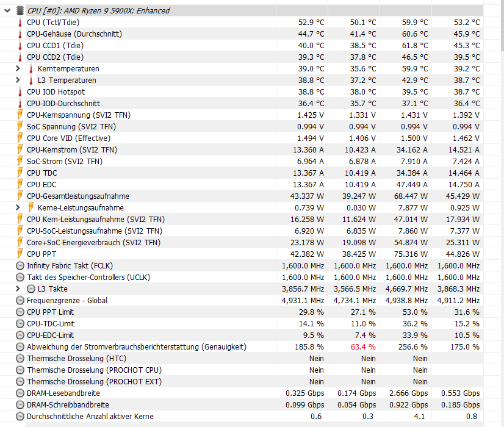
Task: Click the 47.449 A maximum CPU EDC value
Action: (412, 184)
